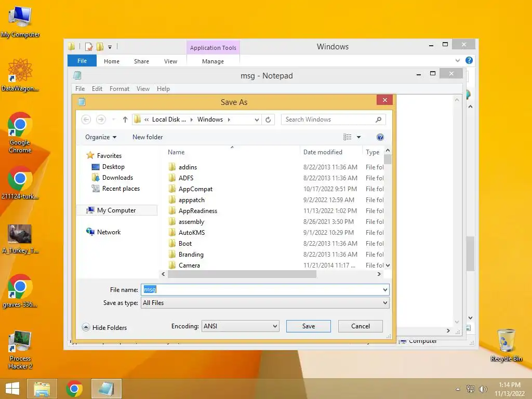Switch to Explorer Home tab
532x399 pixels.
[x=112, y=61]
